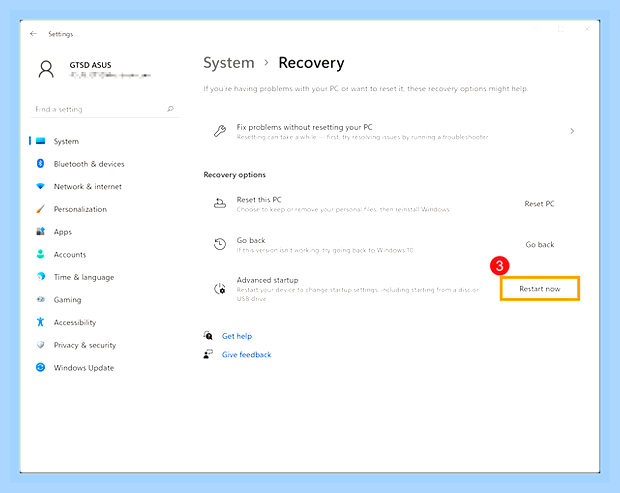Open the Get help link
The image size is (620, 493).
237,336
